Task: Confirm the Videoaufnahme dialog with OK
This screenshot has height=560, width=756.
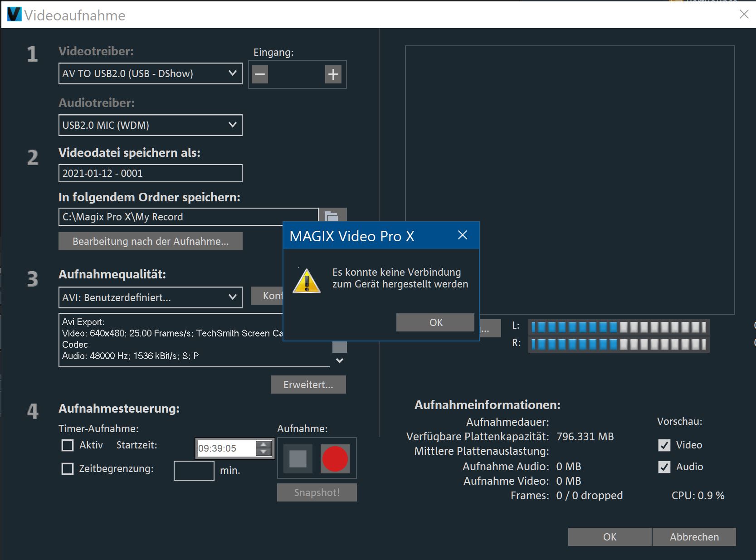Action: (x=610, y=537)
